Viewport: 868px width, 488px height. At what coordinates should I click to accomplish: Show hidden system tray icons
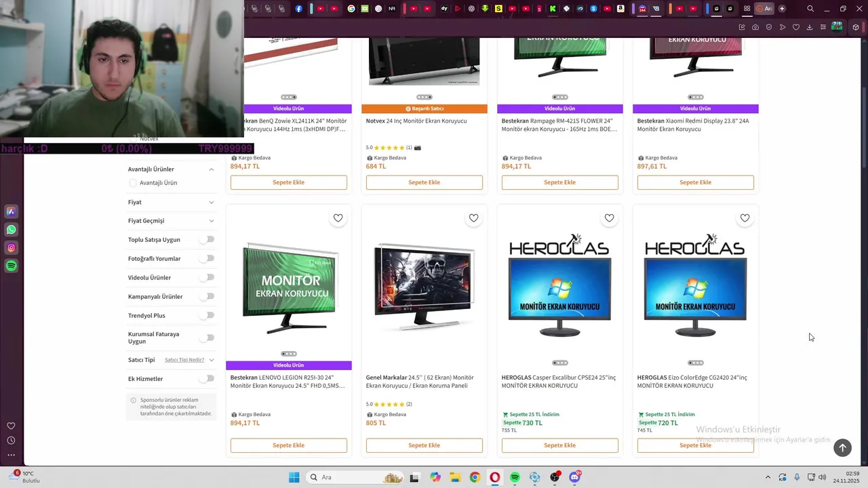click(x=768, y=477)
